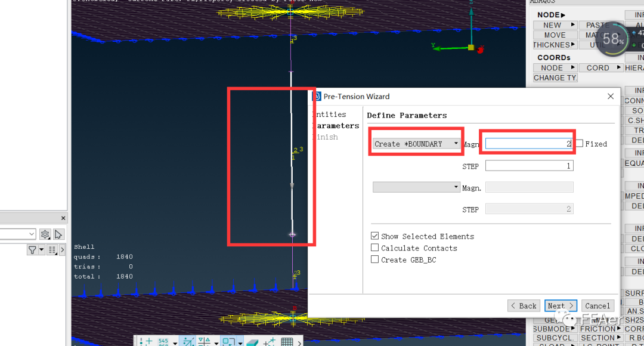Screen dimensions: 644x346
Task: Open the THICKNES. menu button
Action: pyautogui.click(x=555, y=45)
